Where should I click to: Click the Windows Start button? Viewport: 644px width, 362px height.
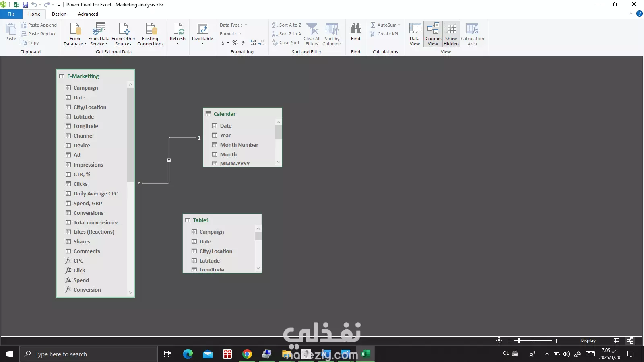10,354
